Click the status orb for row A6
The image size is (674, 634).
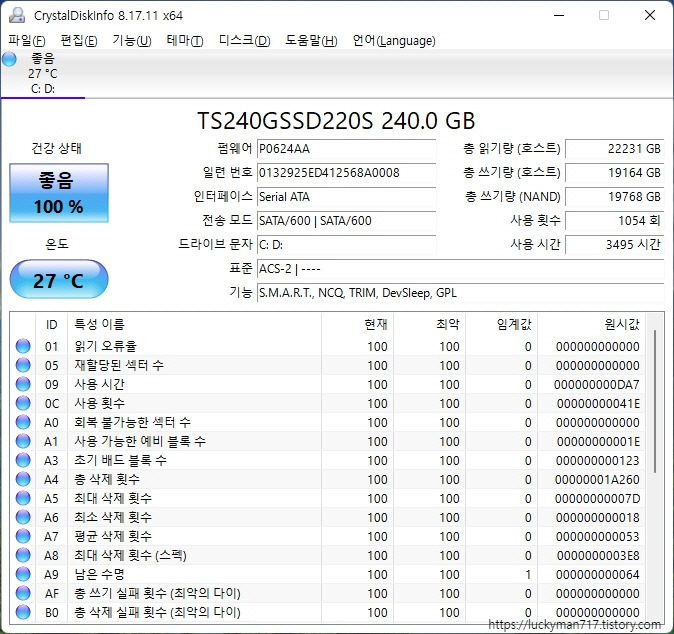(x=23, y=517)
